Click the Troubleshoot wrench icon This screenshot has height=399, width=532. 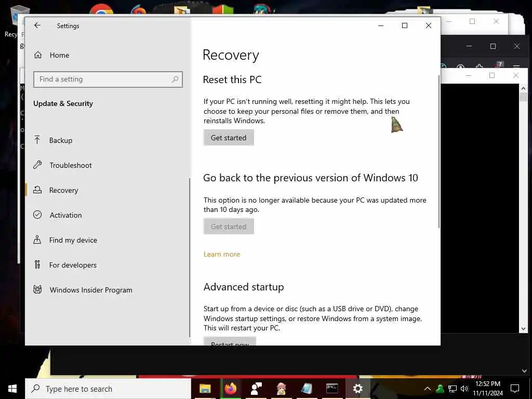pyautogui.click(x=37, y=165)
